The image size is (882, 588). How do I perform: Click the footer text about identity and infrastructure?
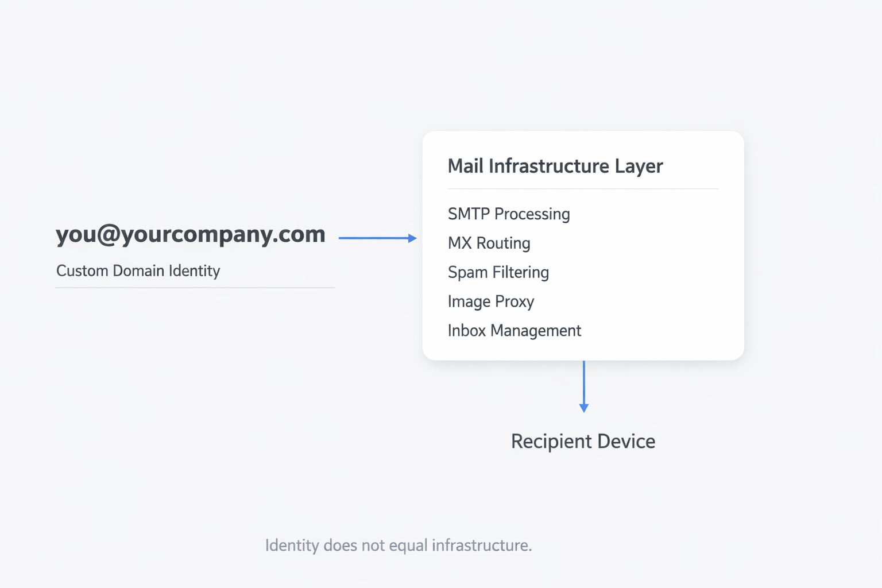399,545
